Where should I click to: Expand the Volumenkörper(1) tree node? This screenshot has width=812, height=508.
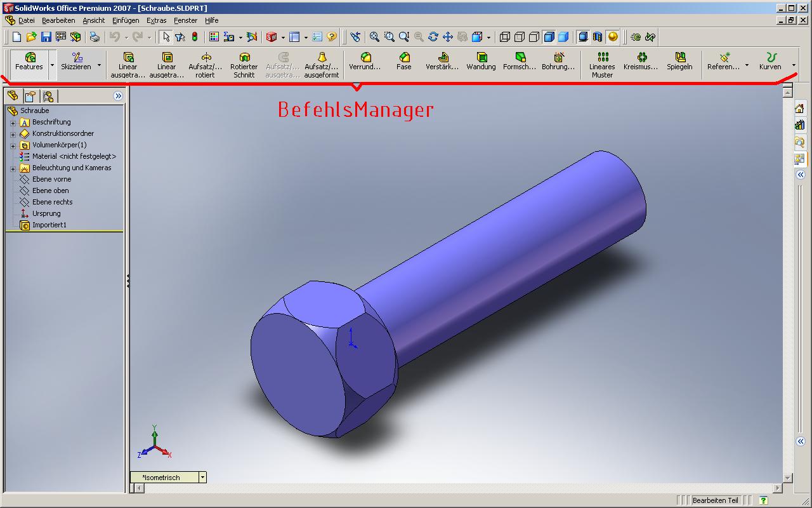(x=13, y=145)
